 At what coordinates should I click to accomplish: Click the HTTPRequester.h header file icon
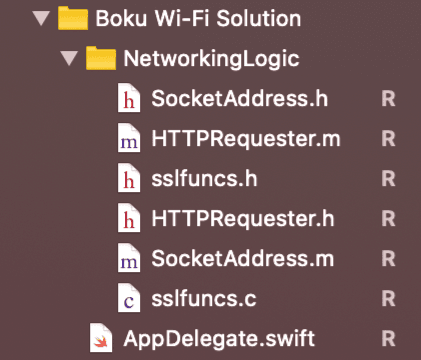[129, 218]
